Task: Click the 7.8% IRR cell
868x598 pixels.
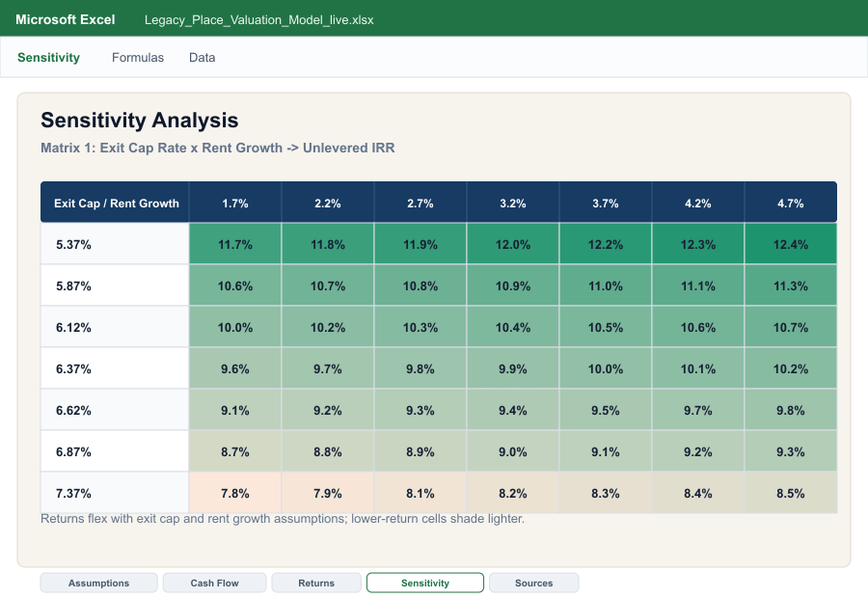Action: click(235, 493)
